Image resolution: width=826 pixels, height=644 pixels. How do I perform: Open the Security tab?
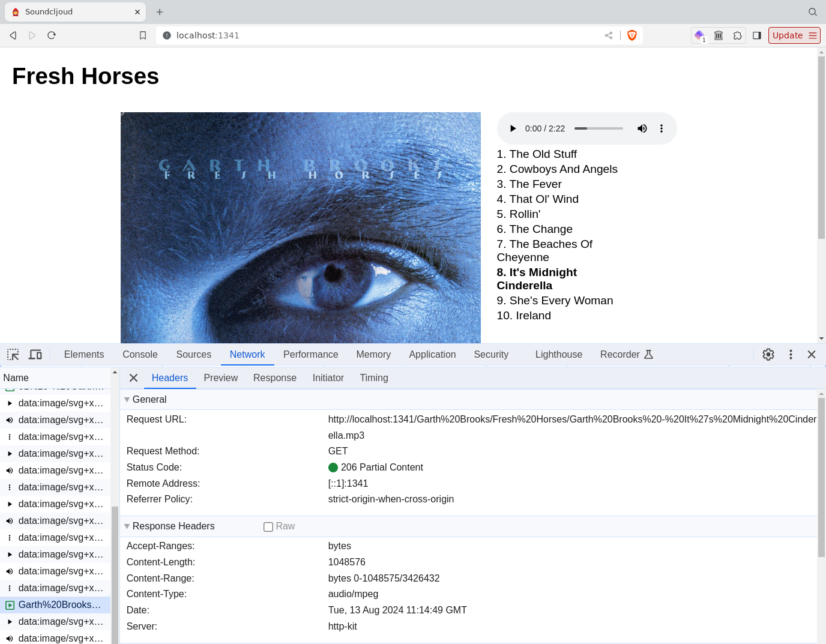click(x=491, y=355)
